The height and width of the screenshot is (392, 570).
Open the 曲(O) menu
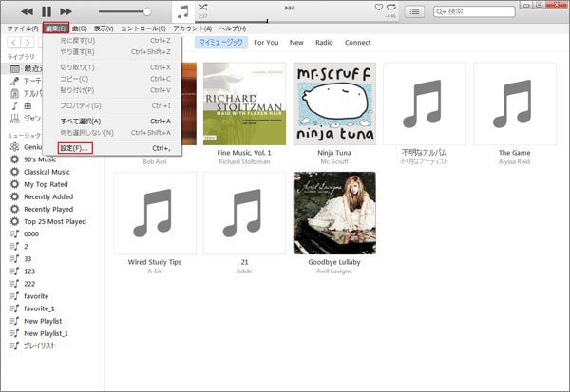80,28
